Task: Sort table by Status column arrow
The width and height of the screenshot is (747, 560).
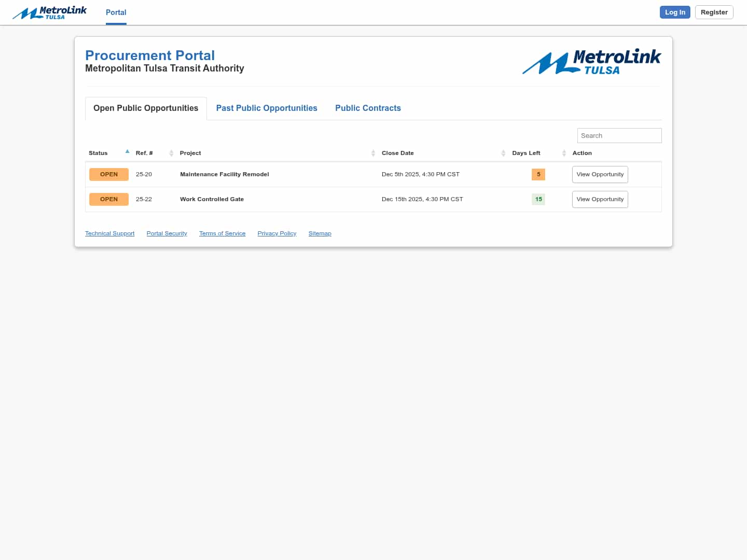Action: [127, 152]
